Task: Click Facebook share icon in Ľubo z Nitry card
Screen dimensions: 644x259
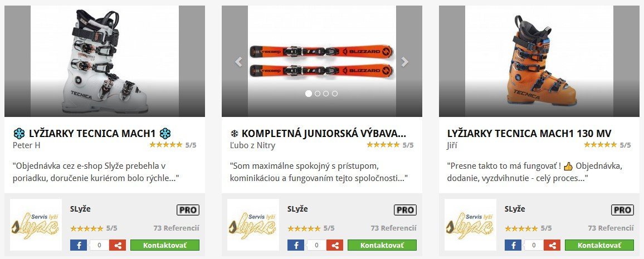Action: [x=296, y=246]
